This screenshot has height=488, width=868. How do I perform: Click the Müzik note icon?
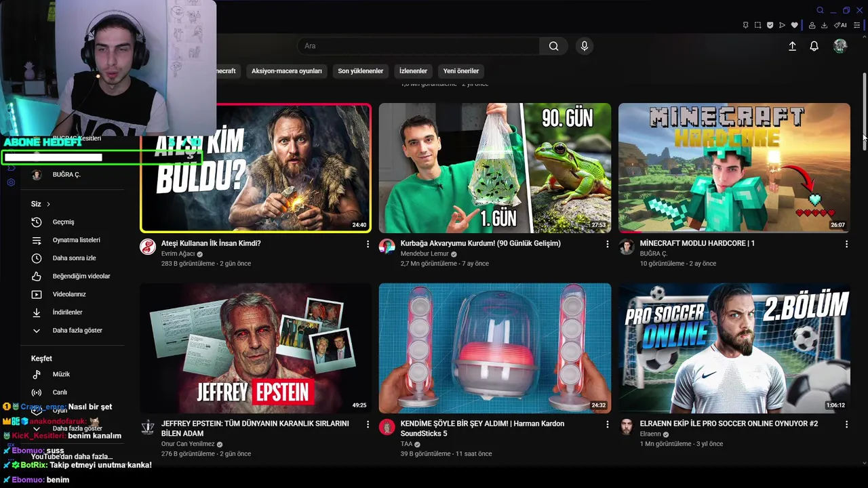point(37,374)
